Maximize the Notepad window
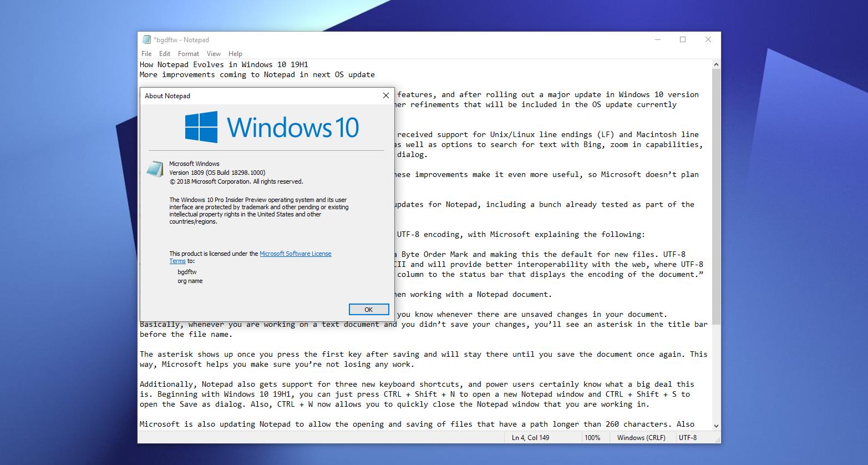Screen dimensions: 868x465 pyautogui.click(x=683, y=39)
